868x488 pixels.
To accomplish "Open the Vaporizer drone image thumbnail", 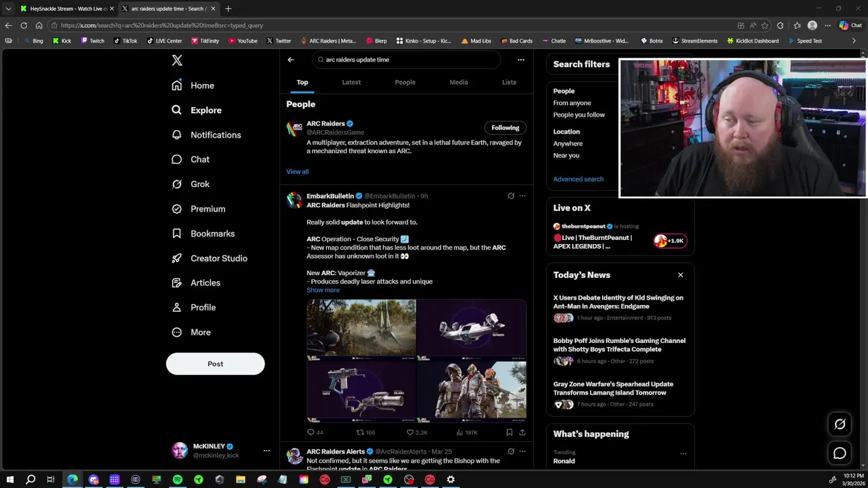I will tap(472, 329).
